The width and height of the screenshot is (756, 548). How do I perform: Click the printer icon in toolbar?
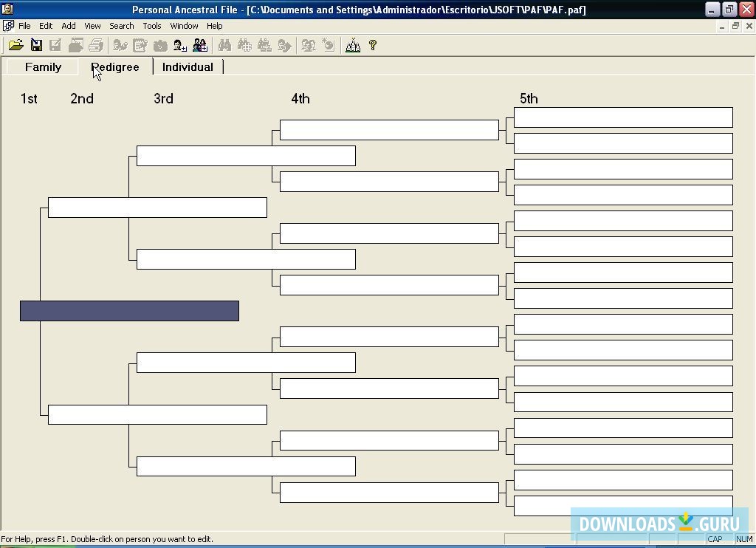tap(96, 45)
